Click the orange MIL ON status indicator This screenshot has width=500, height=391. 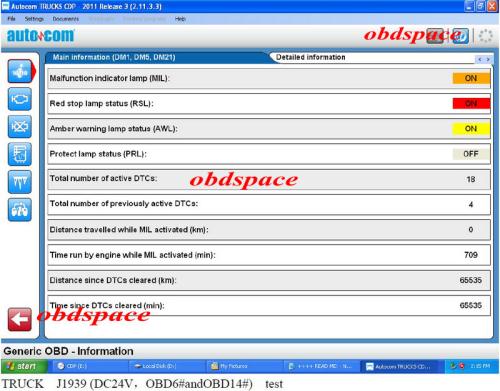pyautogui.click(x=471, y=78)
